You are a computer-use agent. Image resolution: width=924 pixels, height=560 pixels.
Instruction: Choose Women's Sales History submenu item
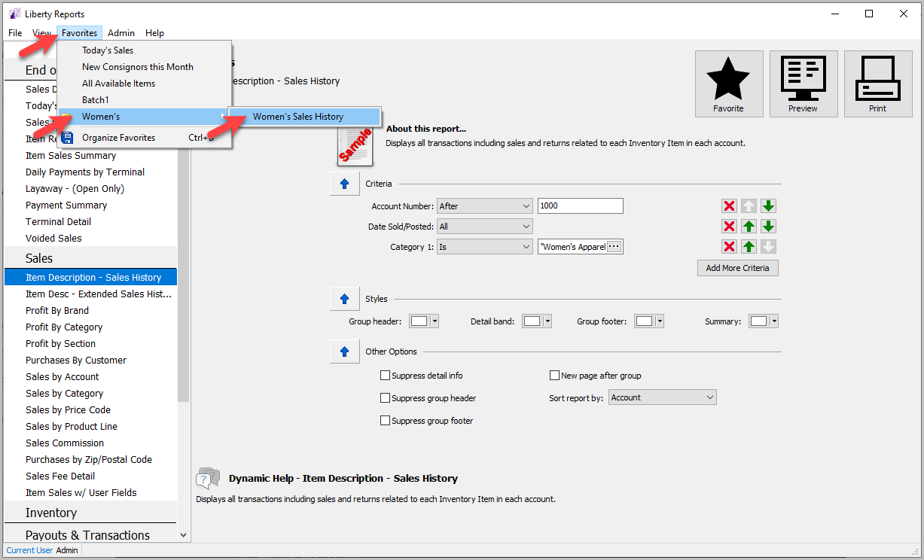[304, 117]
